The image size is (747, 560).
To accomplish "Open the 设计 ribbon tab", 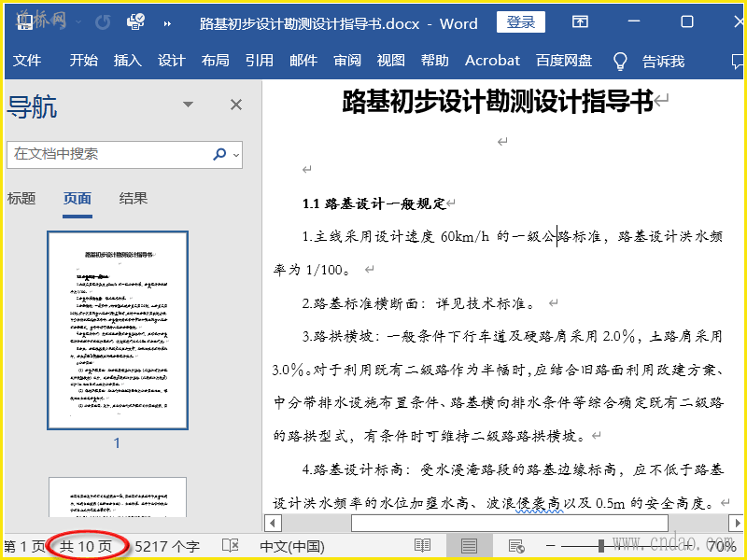I will [172, 61].
